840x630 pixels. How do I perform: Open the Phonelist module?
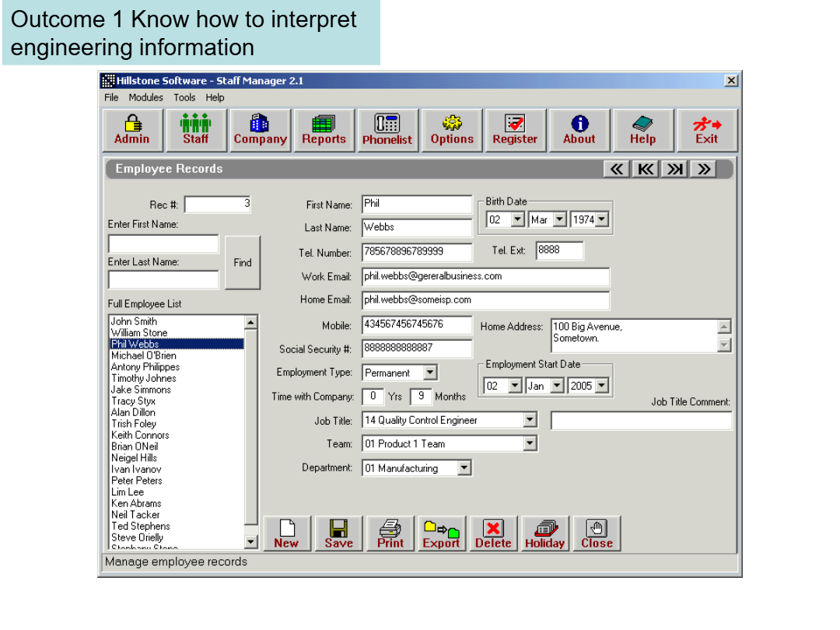pyautogui.click(x=388, y=130)
